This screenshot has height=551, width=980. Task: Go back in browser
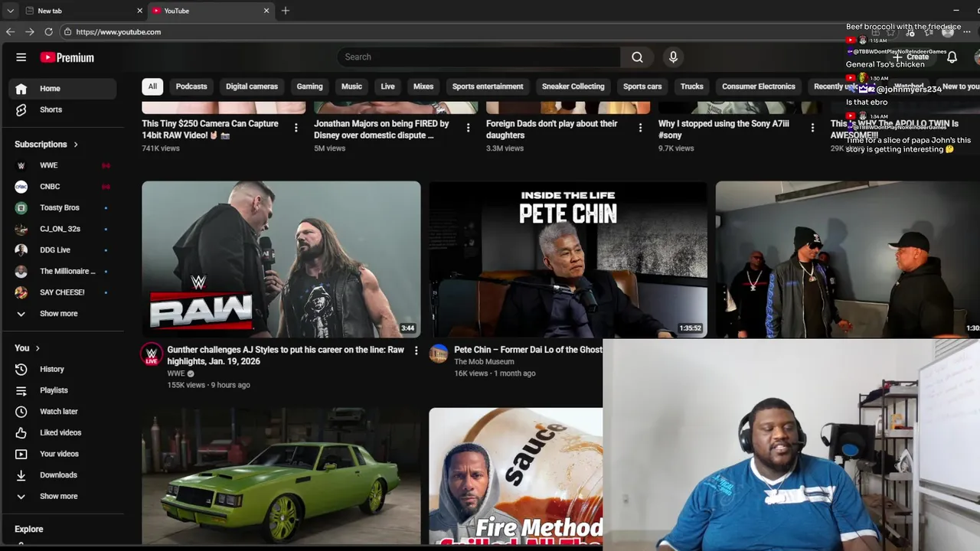coord(10,32)
